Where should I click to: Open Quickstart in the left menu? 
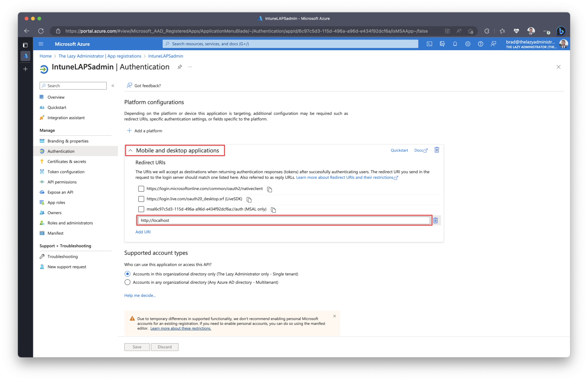pyautogui.click(x=57, y=107)
